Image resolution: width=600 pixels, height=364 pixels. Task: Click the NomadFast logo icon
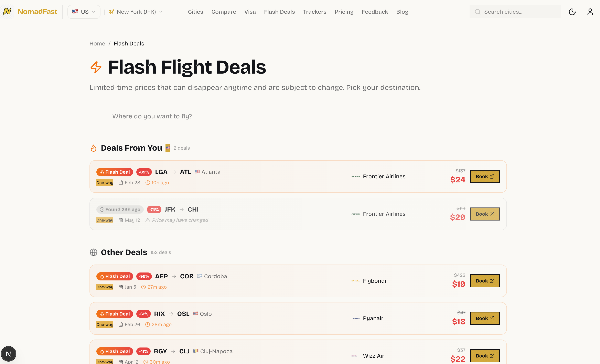point(7,11)
